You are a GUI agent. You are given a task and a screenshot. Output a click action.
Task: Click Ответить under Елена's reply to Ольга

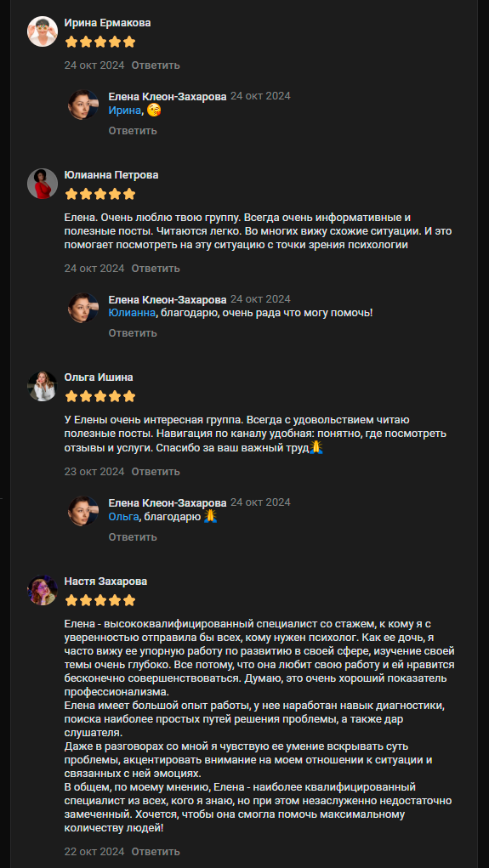click(x=133, y=537)
